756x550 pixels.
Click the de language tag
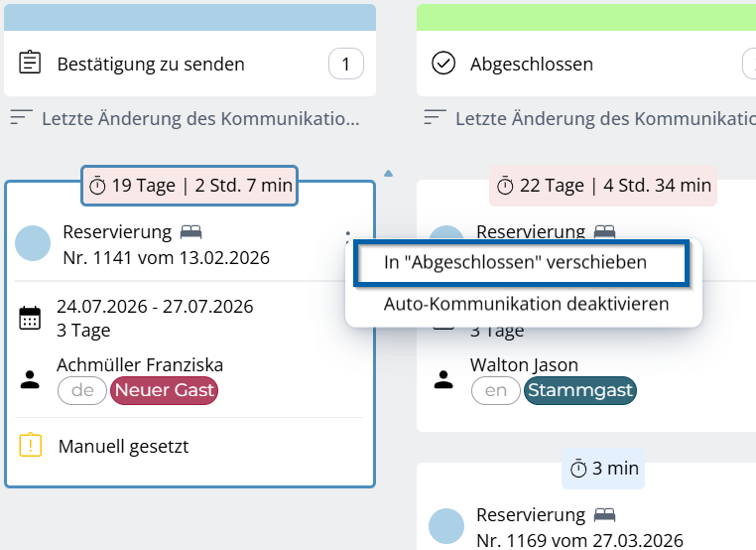pos(82,390)
